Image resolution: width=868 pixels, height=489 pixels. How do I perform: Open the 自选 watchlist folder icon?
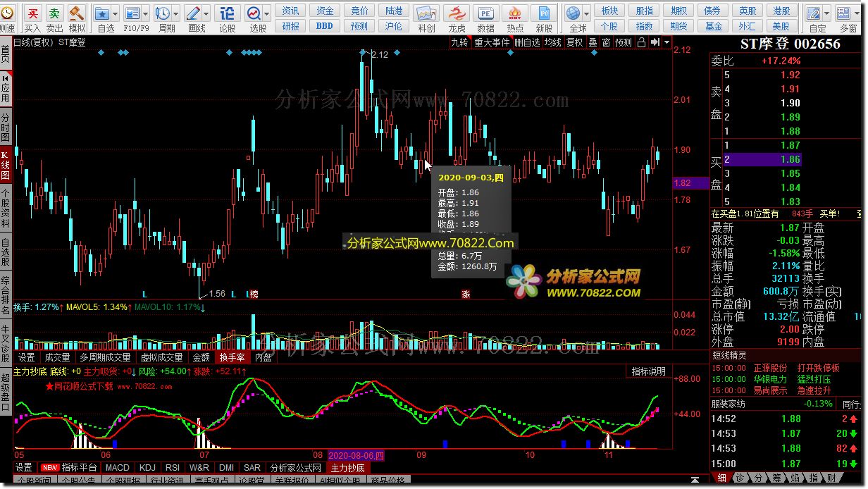(x=102, y=13)
